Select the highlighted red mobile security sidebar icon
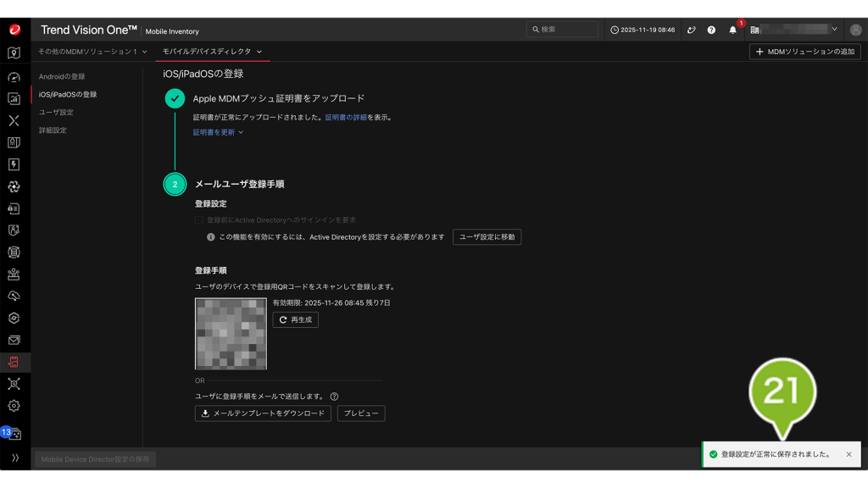Viewport: 868px width, 488px height. point(14,363)
